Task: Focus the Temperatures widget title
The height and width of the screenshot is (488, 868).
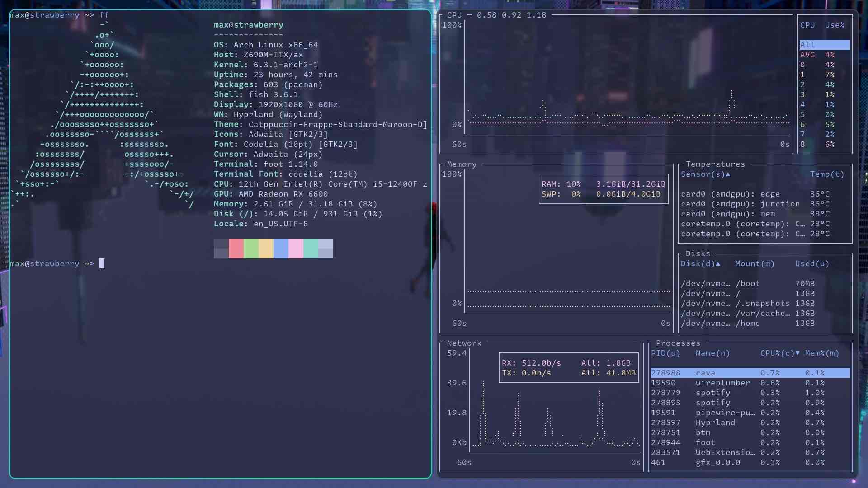Action: pyautogui.click(x=715, y=164)
